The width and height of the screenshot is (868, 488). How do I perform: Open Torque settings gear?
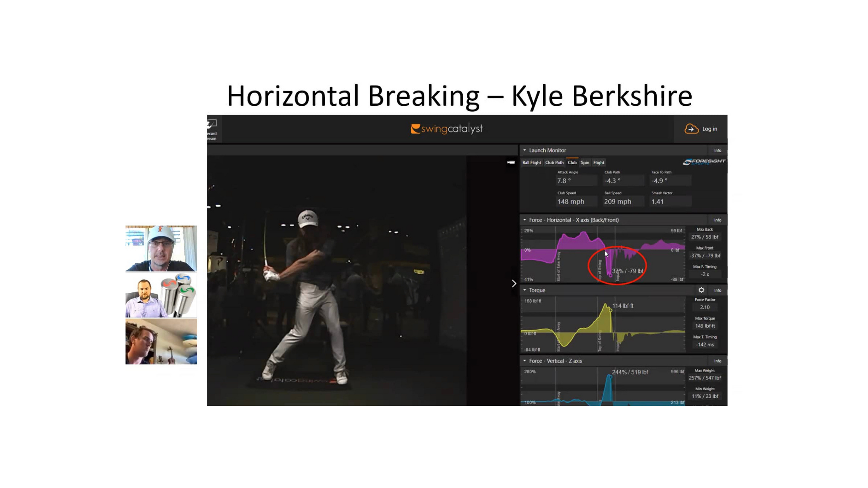701,290
